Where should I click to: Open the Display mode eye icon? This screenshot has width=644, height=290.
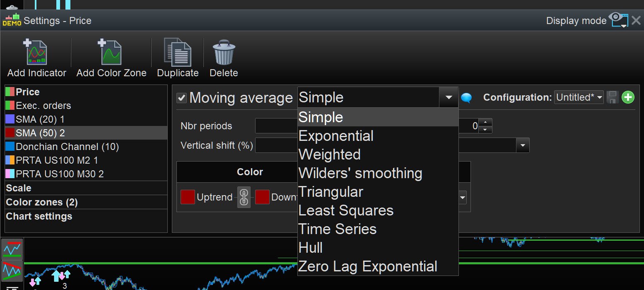coord(618,19)
